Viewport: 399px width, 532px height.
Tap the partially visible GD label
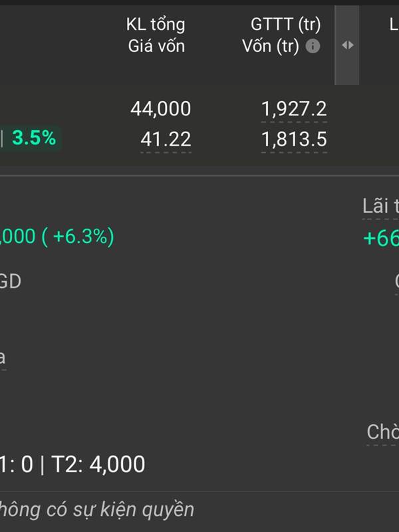click(11, 281)
